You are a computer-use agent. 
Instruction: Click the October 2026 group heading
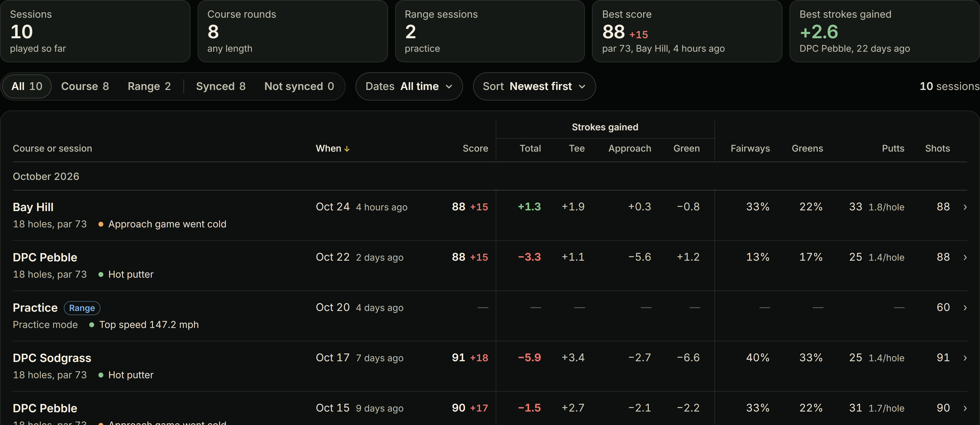46,177
